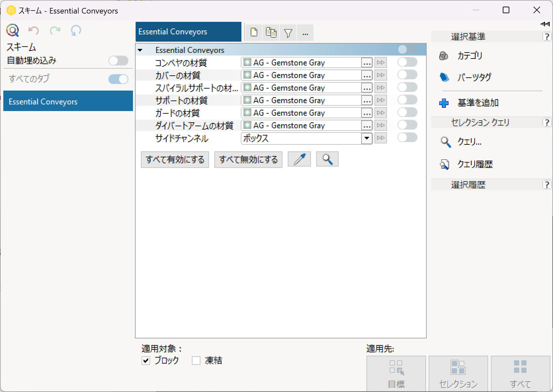This screenshot has height=392, width=553.
Task: Check the 凍結 checkbox
Action: tap(196, 361)
